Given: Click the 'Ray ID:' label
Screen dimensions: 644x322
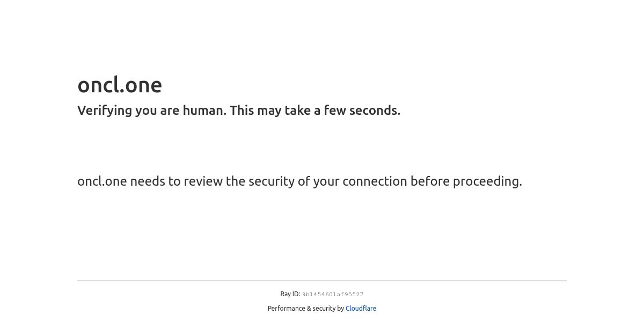Looking at the screenshot, I should pyautogui.click(x=290, y=294).
